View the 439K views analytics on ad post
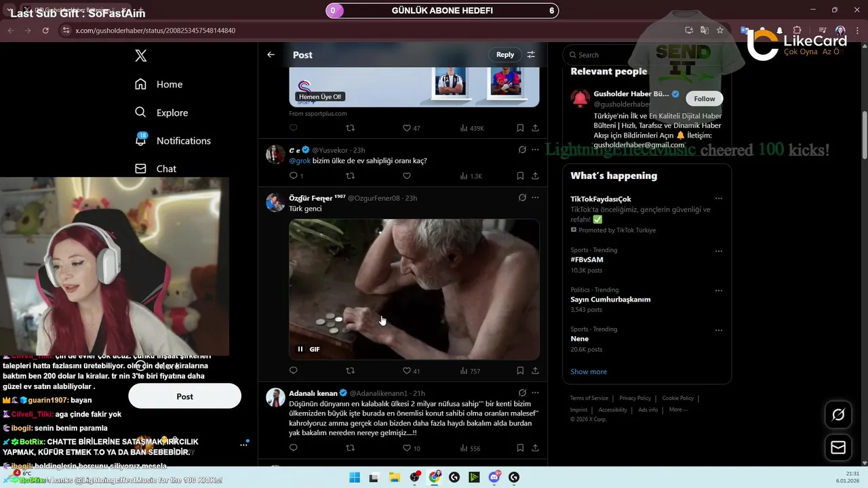Image resolution: width=868 pixels, height=488 pixels. click(472, 128)
